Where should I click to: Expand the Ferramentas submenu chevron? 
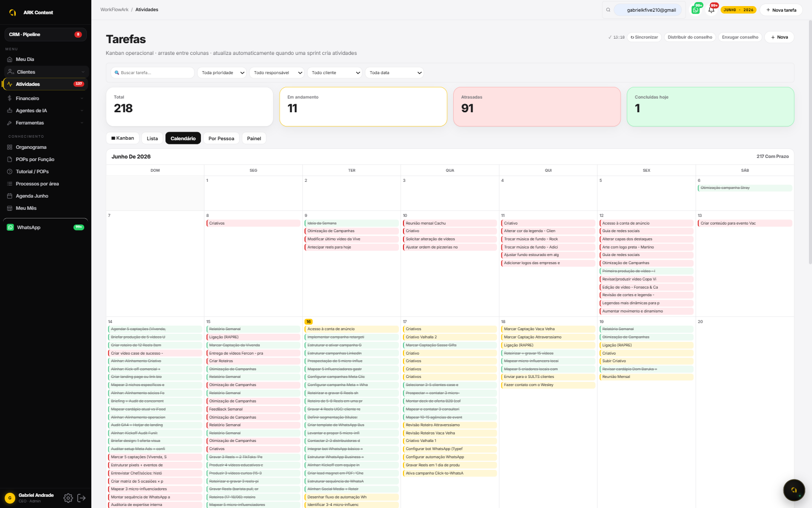click(x=82, y=123)
